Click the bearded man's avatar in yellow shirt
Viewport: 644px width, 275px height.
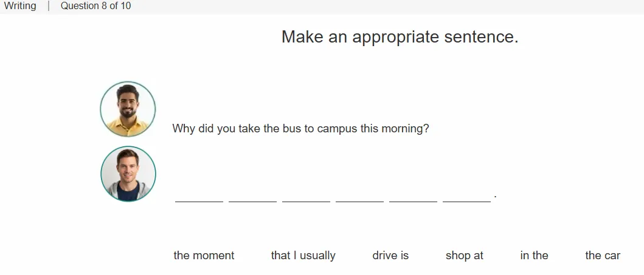(x=128, y=109)
